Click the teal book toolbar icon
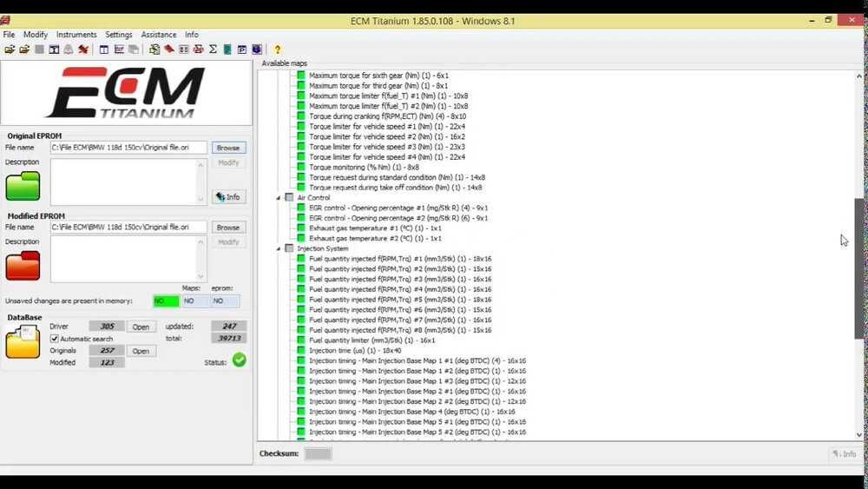The height and width of the screenshot is (489, 868). tap(227, 50)
